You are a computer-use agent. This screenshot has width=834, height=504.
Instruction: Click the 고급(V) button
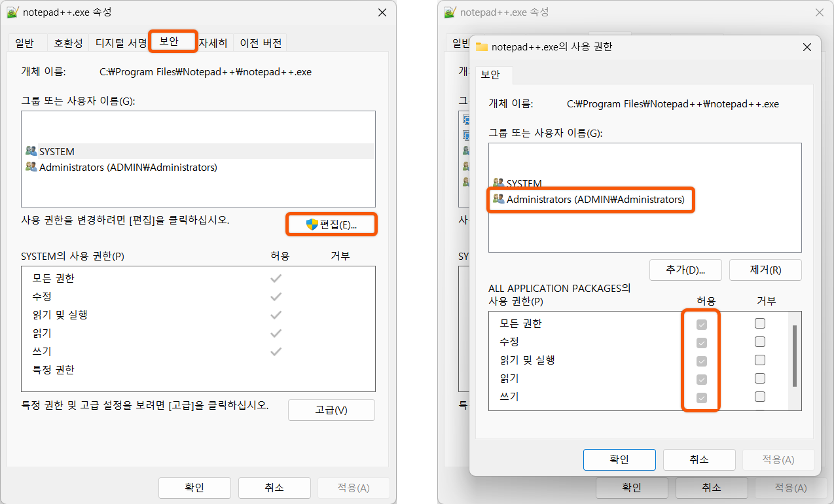331,410
